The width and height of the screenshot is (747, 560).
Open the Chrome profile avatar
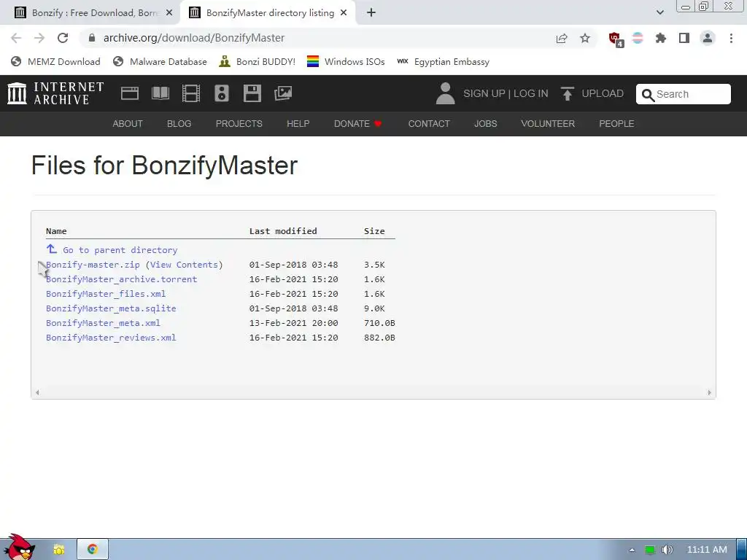(x=708, y=38)
